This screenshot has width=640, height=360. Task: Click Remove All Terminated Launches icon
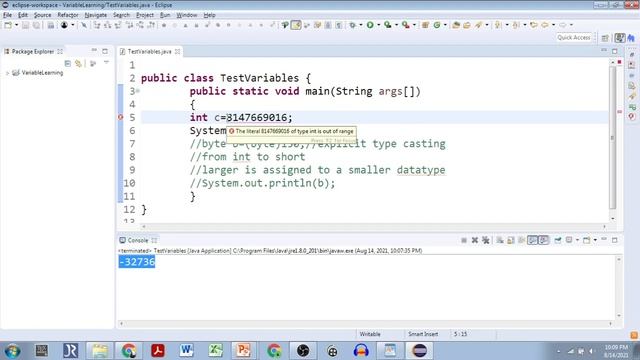tap(485, 240)
